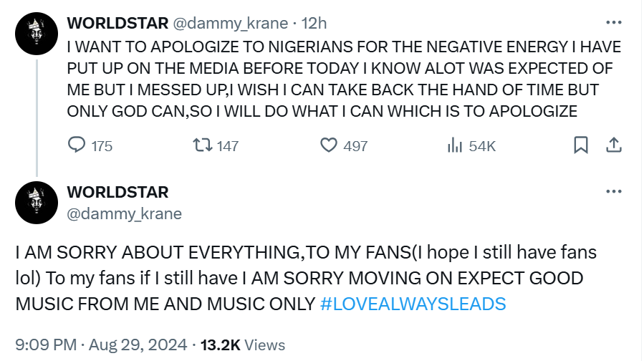Retweet the first tweet with 147 reposts

[204, 145]
